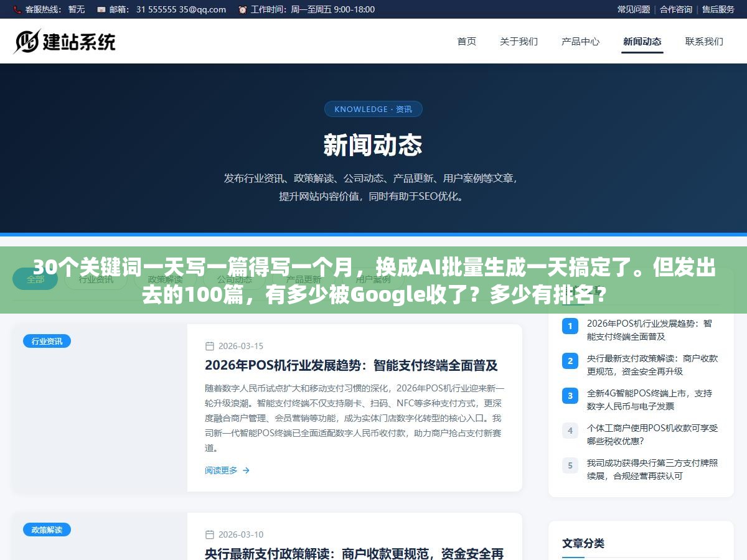Click the 新闻动态 hero heading
The width and height of the screenshot is (747, 560).
pos(373,145)
